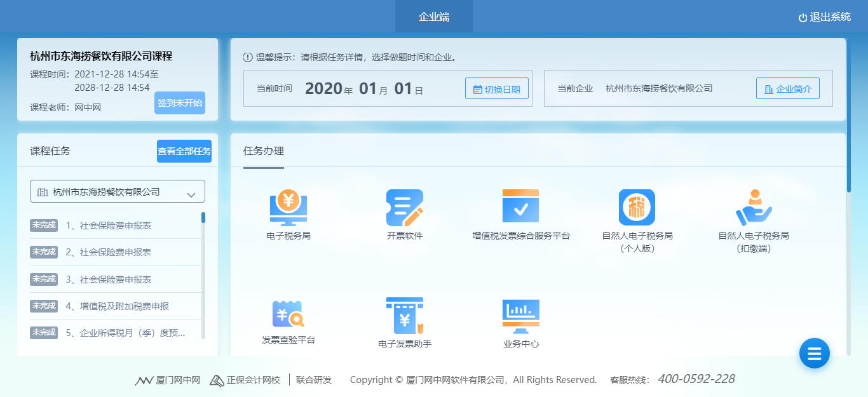Switch to the 任务办理 tab

264,151
